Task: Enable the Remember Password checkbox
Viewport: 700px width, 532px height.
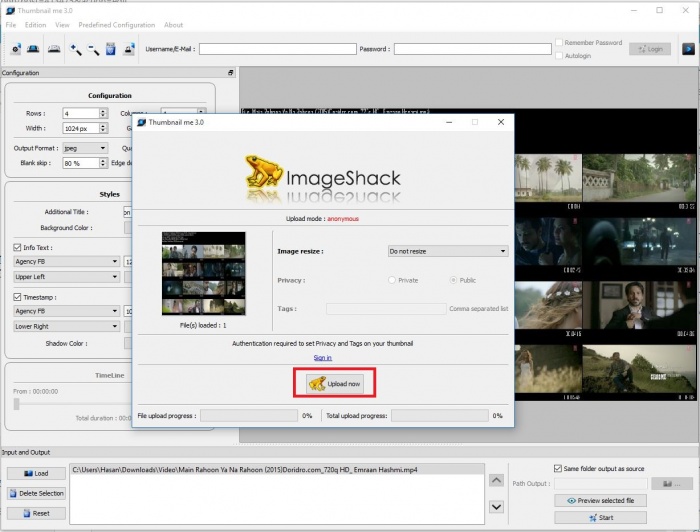Action: click(559, 43)
